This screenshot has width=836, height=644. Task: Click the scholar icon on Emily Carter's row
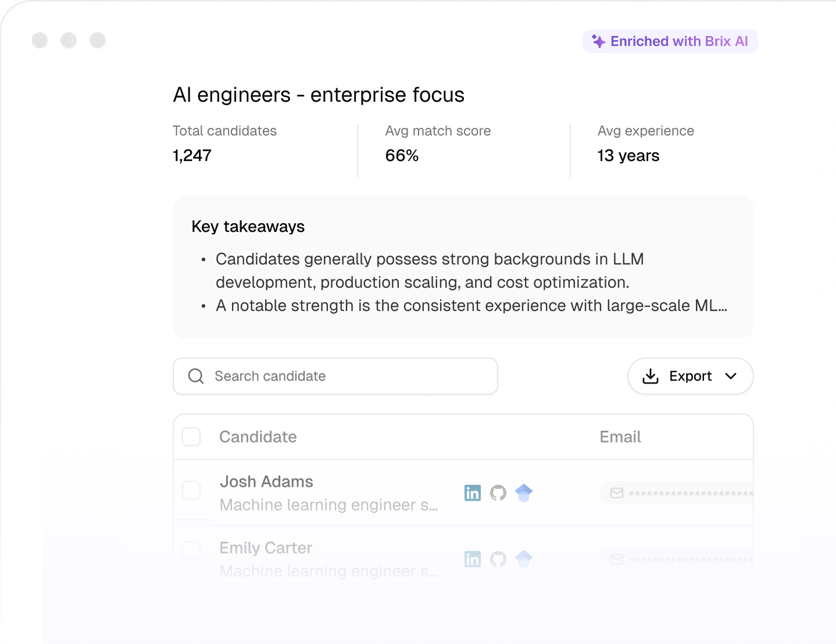[x=524, y=559]
